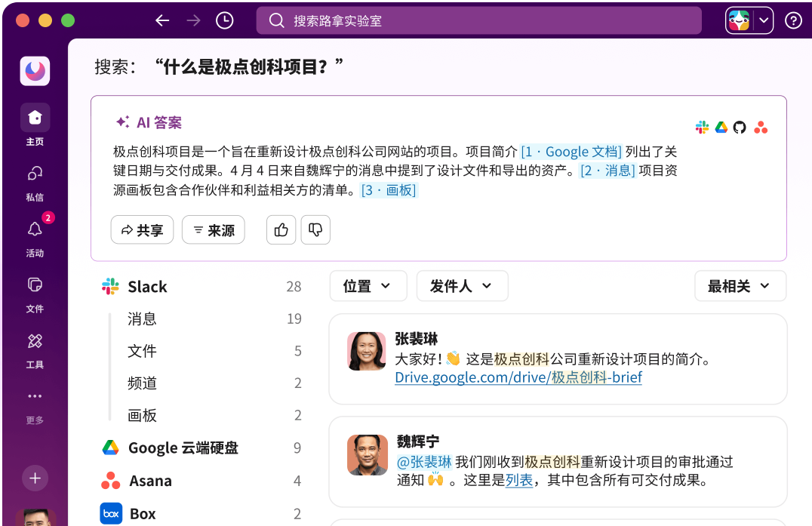Screen dimensions: 812x526
Task: Filter results by the Slack category
Action: click(148, 286)
